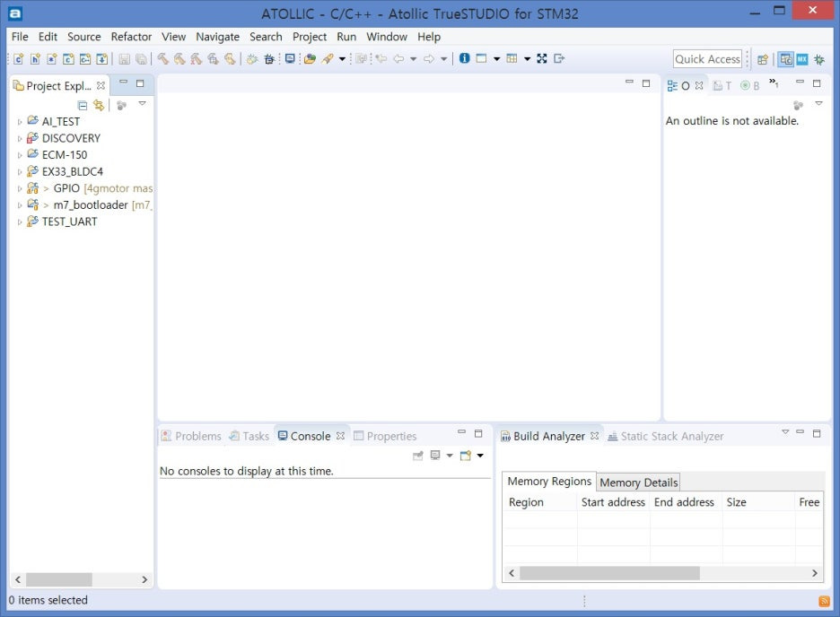Screen dimensions: 840x617
Task: Click the blue monitor terminal toolbar icon
Action: click(x=290, y=59)
